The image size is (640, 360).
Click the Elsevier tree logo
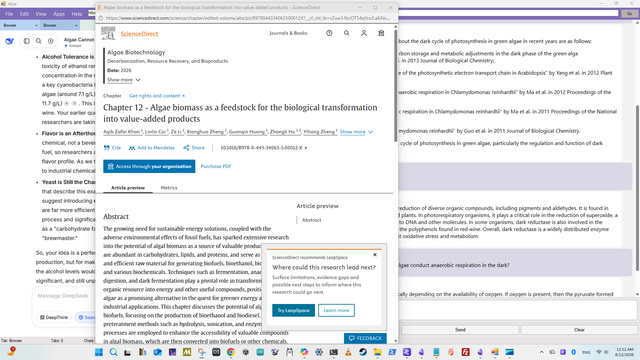[108, 33]
